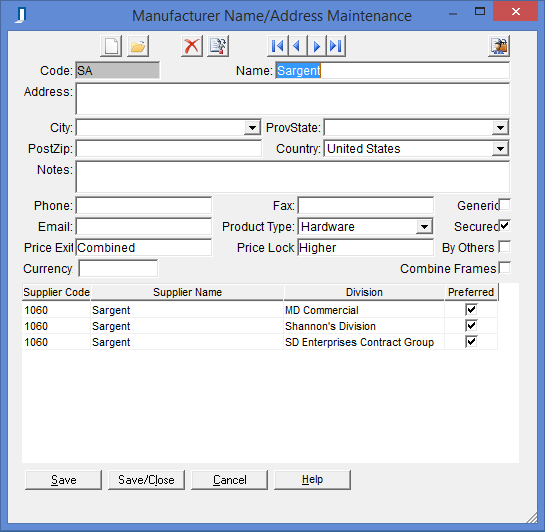The image size is (545, 532).
Task: Sort by Supplier Name column header
Action: coord(187,292)
